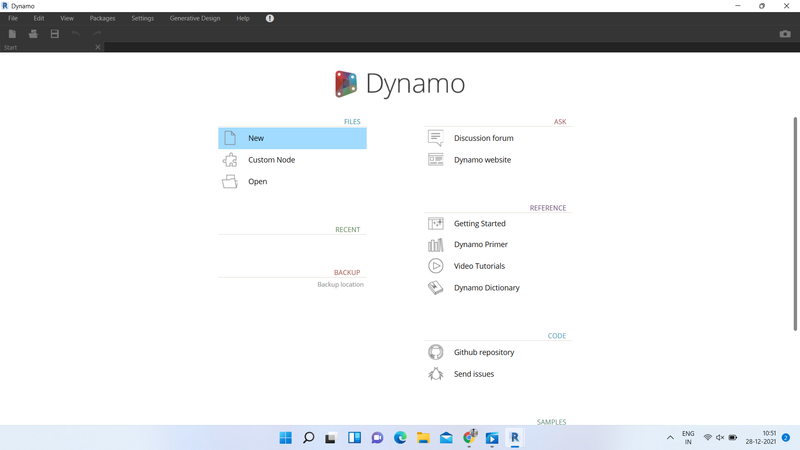Click the start page vertical scrollbar

pyautogui.click(x=795, y=224)
